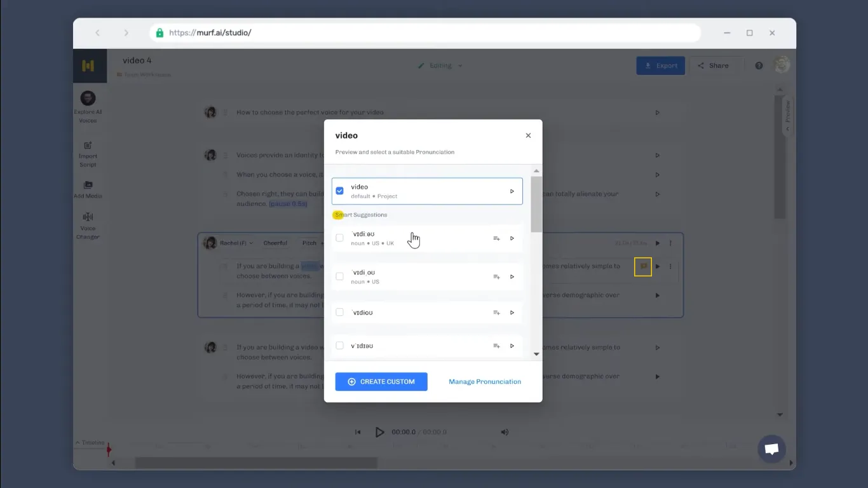Play the 'Voices provide an identity' line
Screen dimensions: 868x488
[658, 155]
